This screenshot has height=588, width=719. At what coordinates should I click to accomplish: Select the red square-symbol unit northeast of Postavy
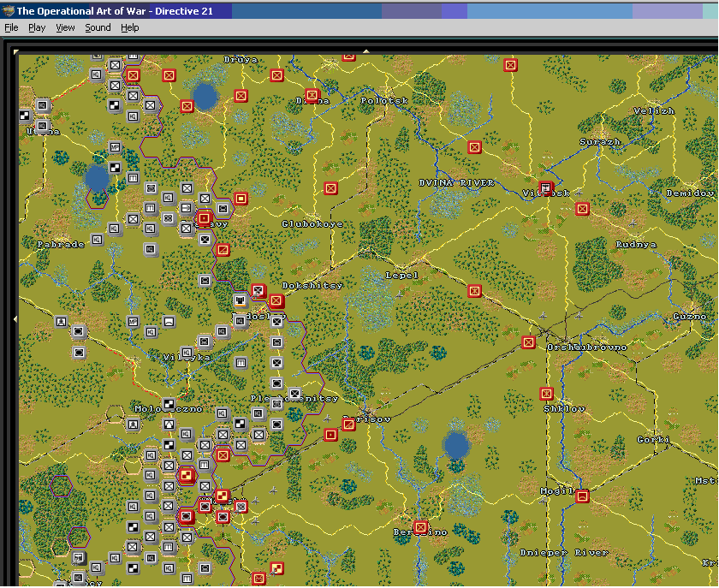[x=241, y=199]
